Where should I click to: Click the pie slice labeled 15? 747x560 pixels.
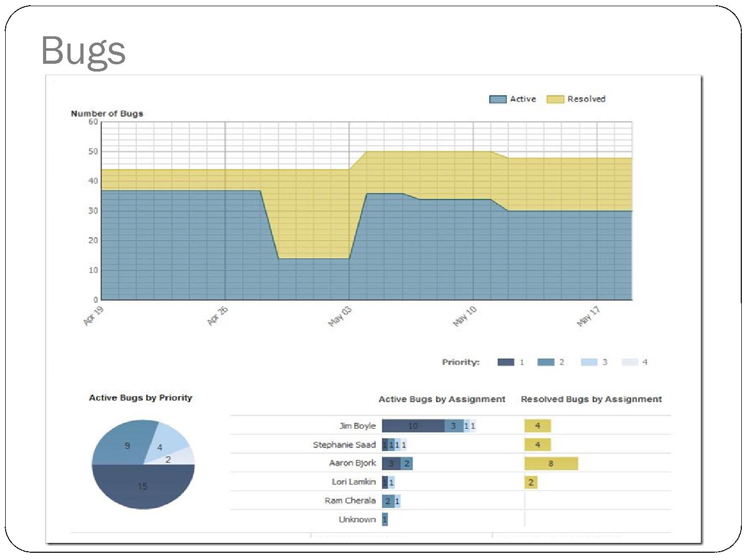pos(143,486)
